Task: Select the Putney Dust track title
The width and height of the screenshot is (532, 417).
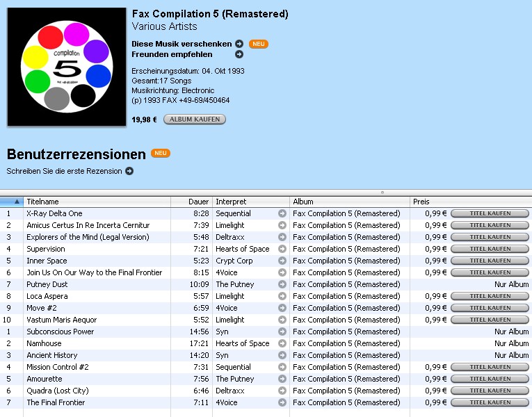Action: [47, 284]
